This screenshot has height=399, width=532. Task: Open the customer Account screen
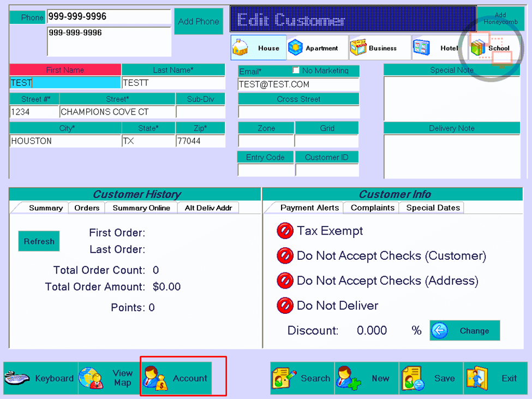(x=176, y=377)
